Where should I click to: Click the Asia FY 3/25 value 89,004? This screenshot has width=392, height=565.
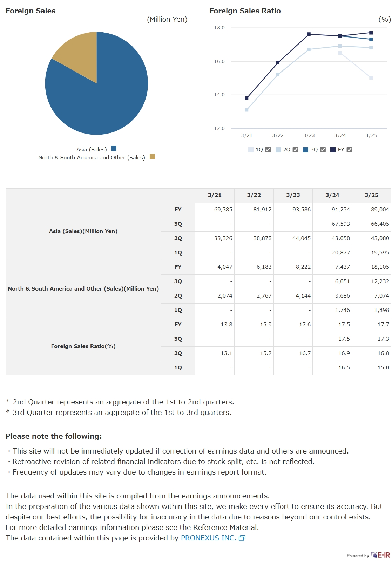(380, 210)
